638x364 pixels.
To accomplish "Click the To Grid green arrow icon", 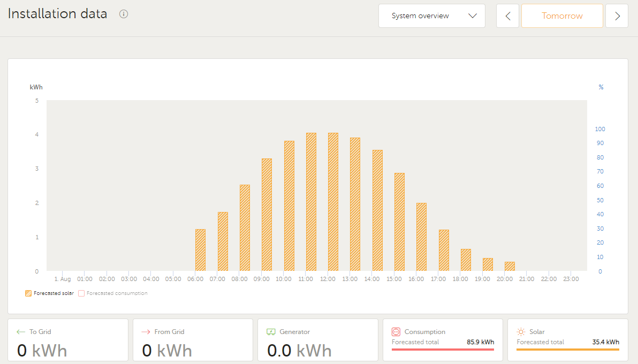I will [x=21, y=332].
